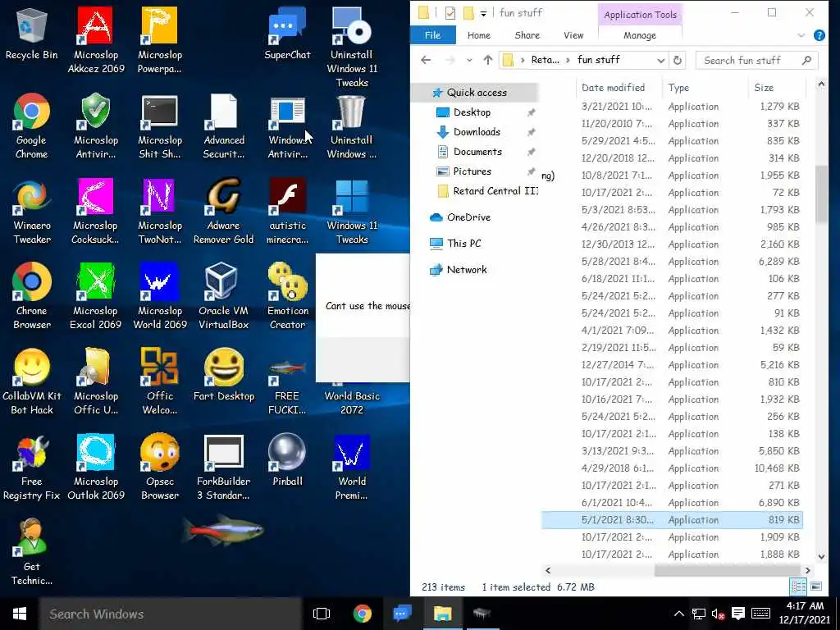Image resolution: width=840 pixels, height=630 pixels.
Task: Open Oracle VM VirtualBox icon
Action: [x=224, y=296]
